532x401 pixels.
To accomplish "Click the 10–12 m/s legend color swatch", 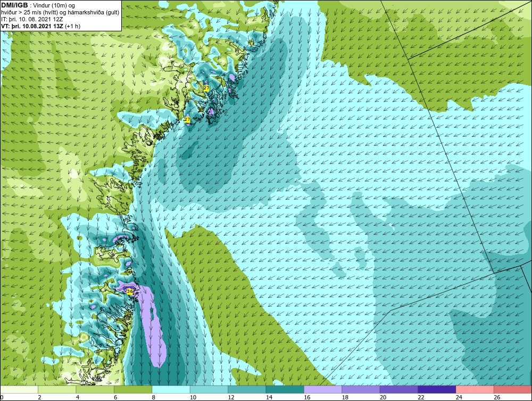I will point(209,389).
